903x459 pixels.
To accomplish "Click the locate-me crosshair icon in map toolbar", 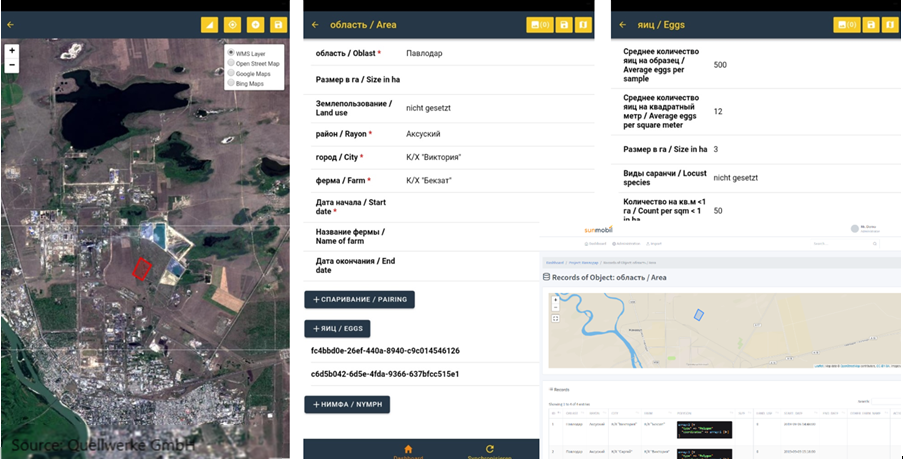I will pos(232,24).
